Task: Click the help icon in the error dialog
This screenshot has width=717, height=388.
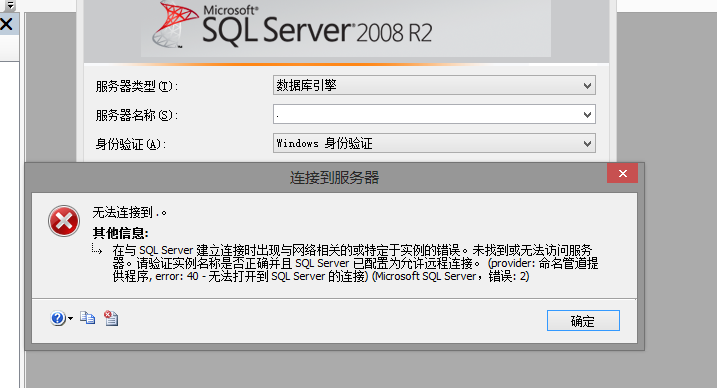Action: (x=58, y=318)
